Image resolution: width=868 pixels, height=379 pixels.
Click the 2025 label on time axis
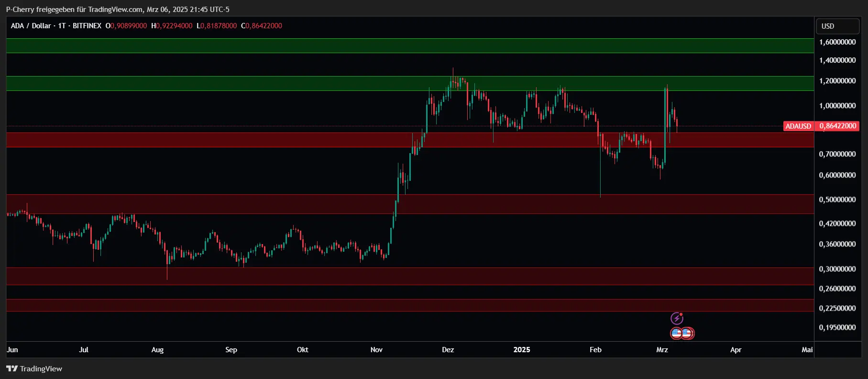pyautogui.click(x=522, y=350)
